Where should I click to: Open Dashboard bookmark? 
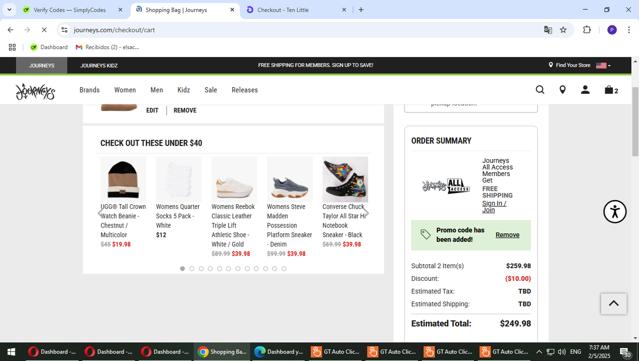pos(49,47)
